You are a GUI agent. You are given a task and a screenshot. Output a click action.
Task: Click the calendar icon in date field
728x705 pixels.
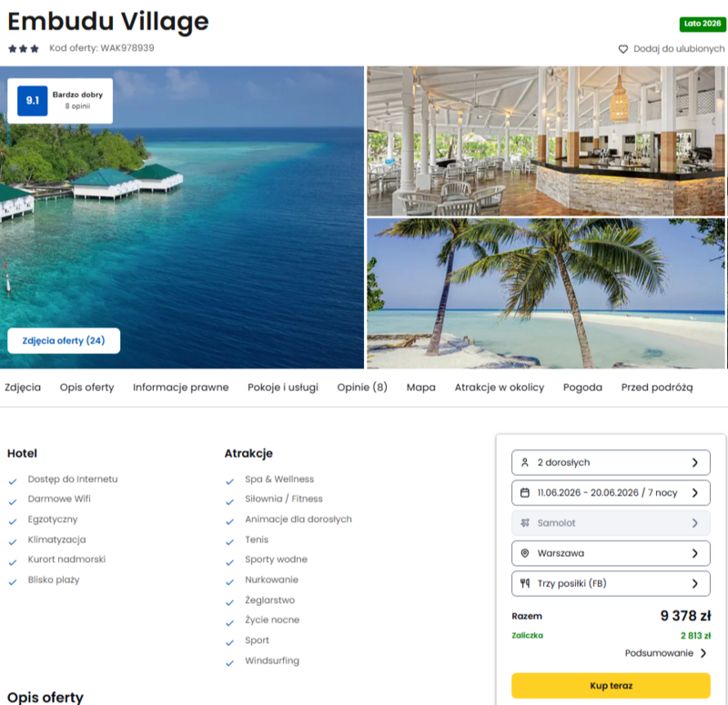tap(525, 493)
